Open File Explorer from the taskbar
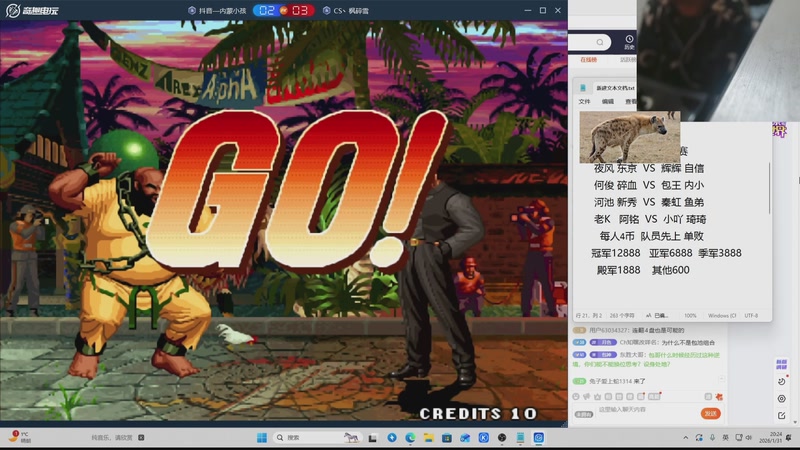The width and height of the screenshot is (800, 450). 429,438
